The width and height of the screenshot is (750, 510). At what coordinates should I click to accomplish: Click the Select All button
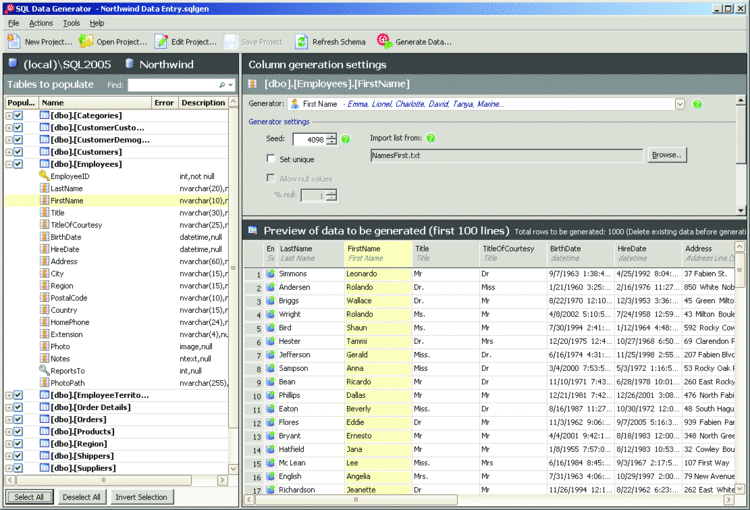point(29,497)
